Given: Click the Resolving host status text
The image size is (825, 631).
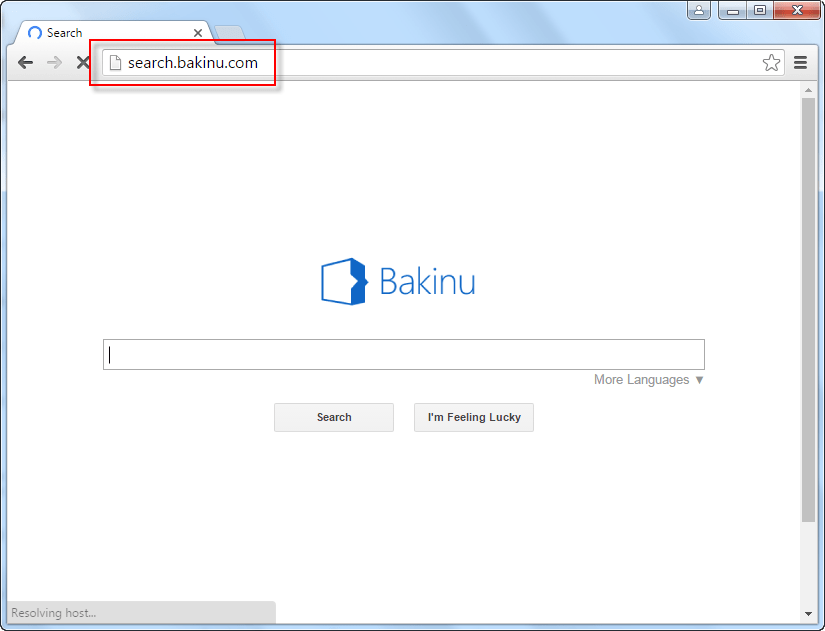Looking at the screenshot, I should pos(54,613).
